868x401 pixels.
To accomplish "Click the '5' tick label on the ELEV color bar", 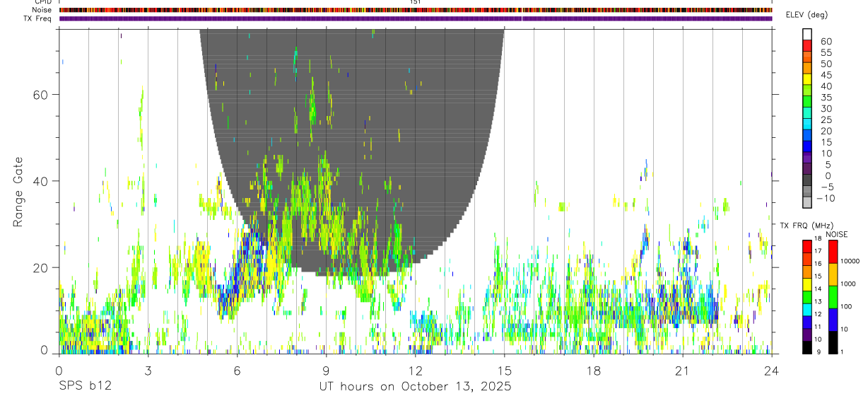I will [x=829, y=164].
